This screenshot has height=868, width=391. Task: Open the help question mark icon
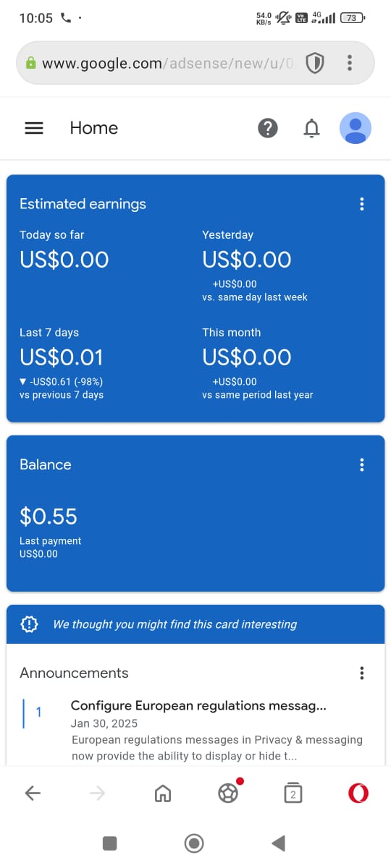point(268,128)
